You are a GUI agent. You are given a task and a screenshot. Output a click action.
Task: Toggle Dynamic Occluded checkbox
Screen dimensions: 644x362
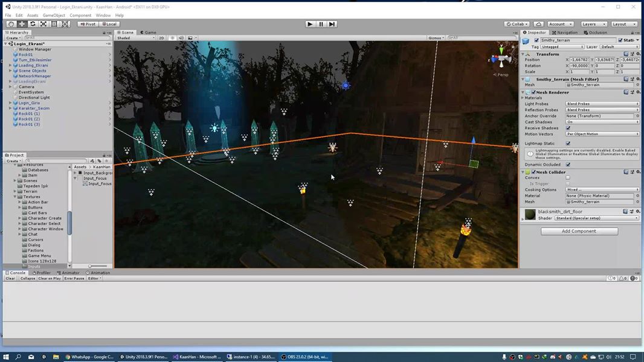(568, 164)
